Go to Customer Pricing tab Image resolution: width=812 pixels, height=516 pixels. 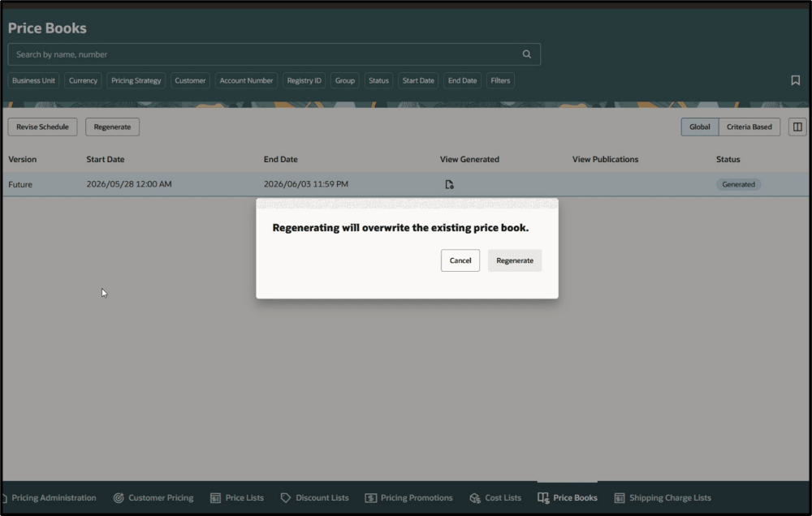click(161, 498)
